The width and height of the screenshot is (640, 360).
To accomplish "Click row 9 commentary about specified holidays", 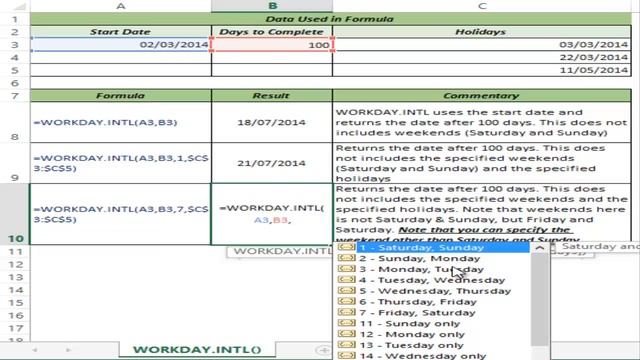I will coord(482,163).
